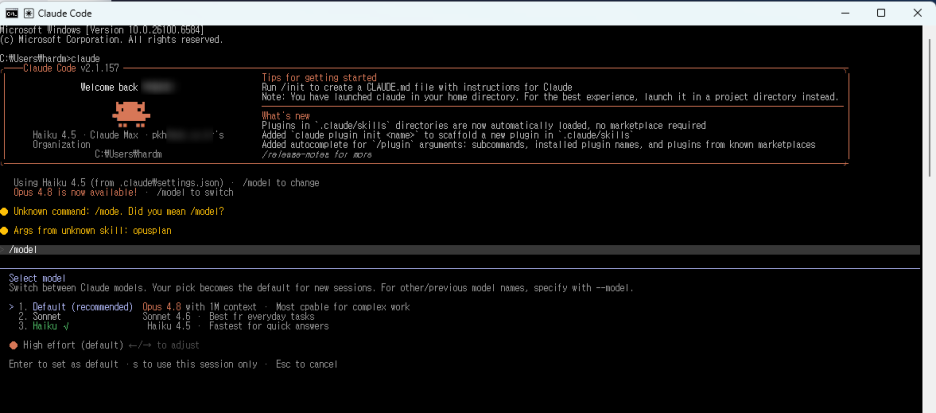Click the 'Enter to set as default' hint
This screenshot has width=936, height=413.
click(63, 364)
